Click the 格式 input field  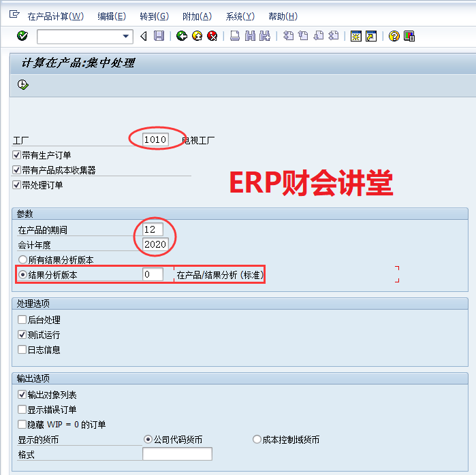(x=177, y=454)
